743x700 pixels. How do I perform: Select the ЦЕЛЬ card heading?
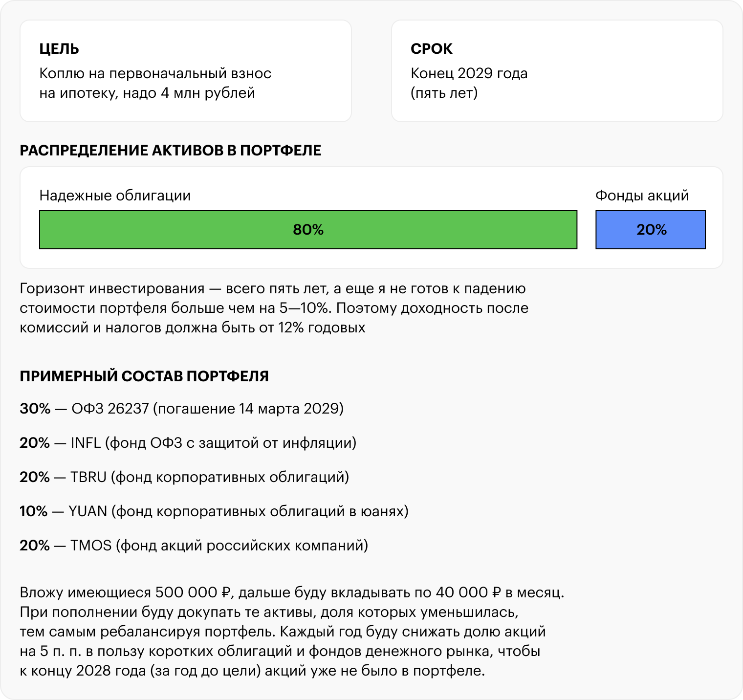(59, 49)
